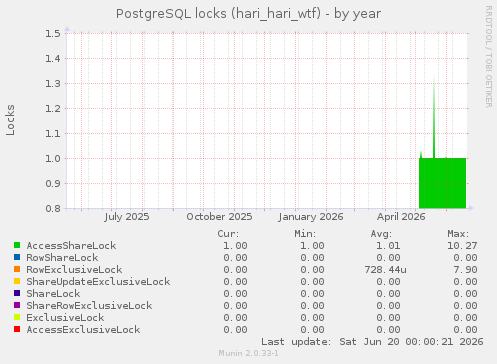Viewport: 497px width, 364px height.
Task: Click the orange RowExclusiveLock color swatch
Action: click(17, 269)
